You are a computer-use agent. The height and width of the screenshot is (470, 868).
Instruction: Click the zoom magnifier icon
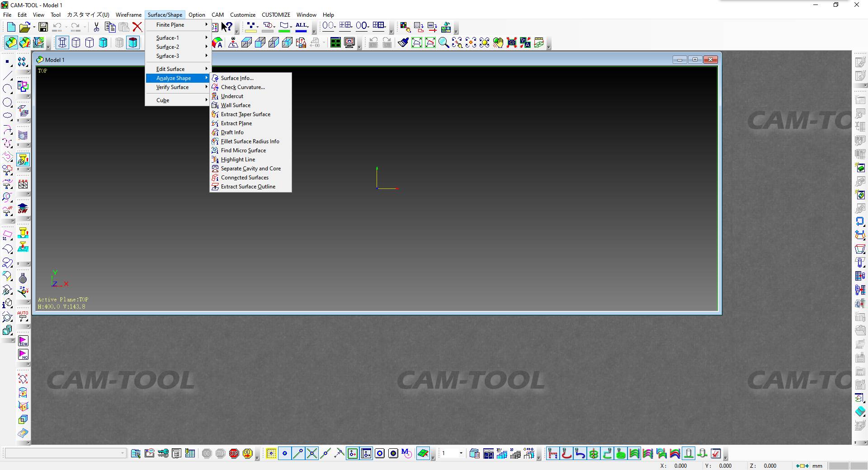(x=443, y=42)
